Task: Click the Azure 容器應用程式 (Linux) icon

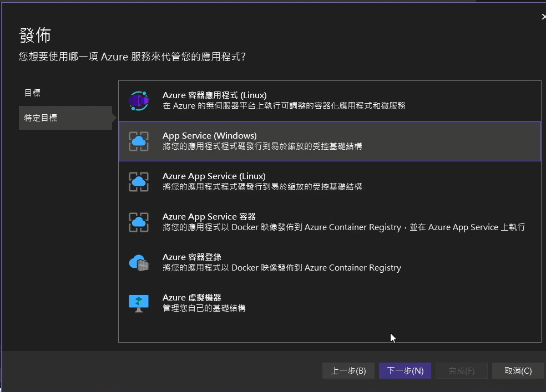Action: pyautogui.click(x=139, y=101)
